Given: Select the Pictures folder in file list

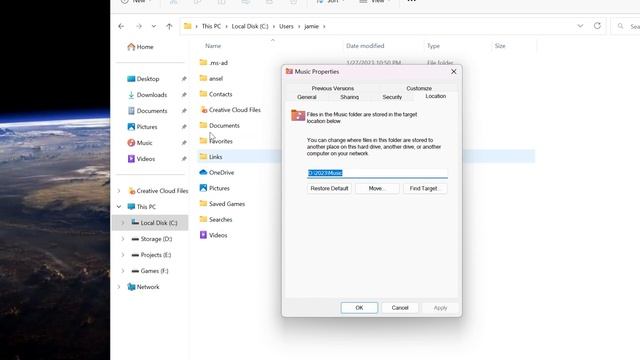Looking at the screenshot, I should [214, 188].
